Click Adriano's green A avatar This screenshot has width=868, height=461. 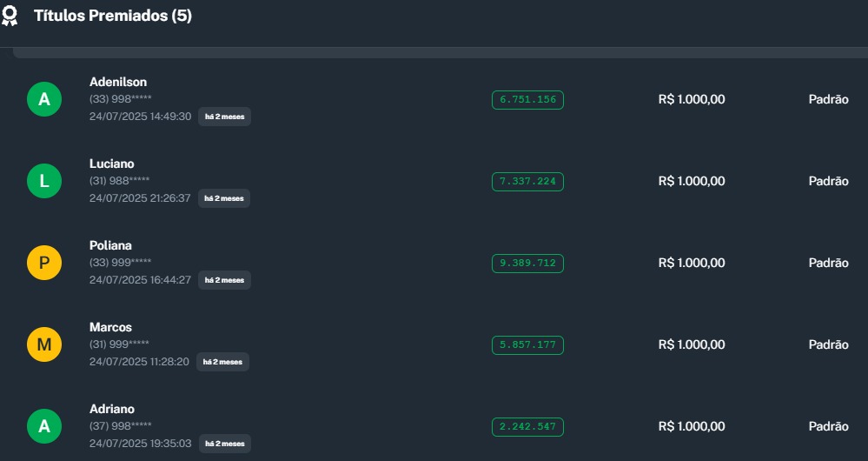click(44, 427)
